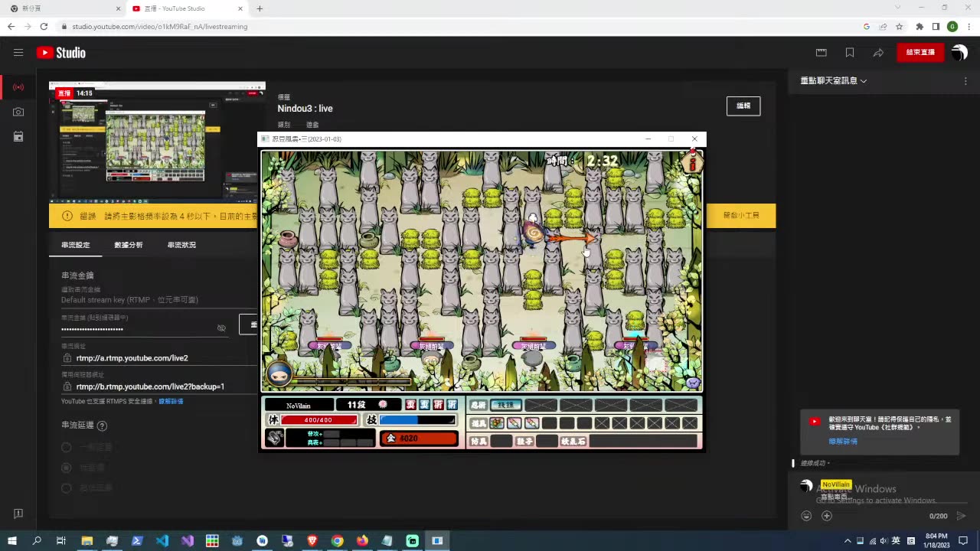
Task: Toggle stream key visibility eye icon
Action: pos(221,328)
